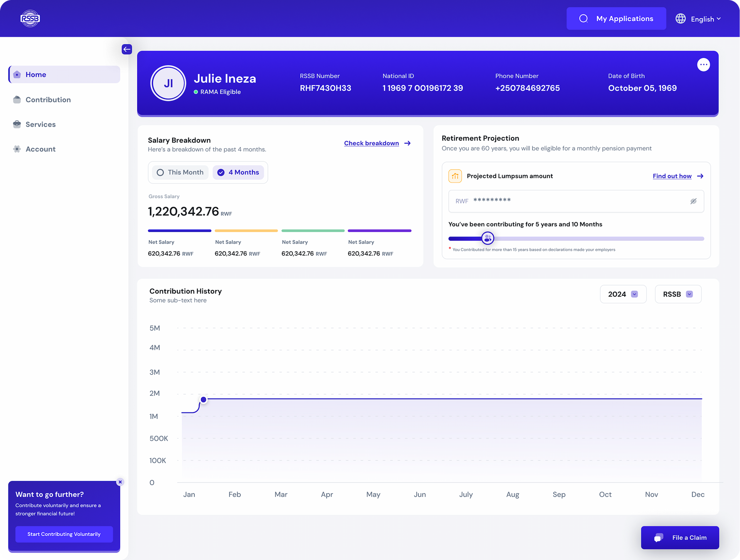
Task: Click the RSSB logo in header
Action: coord(30,18)
